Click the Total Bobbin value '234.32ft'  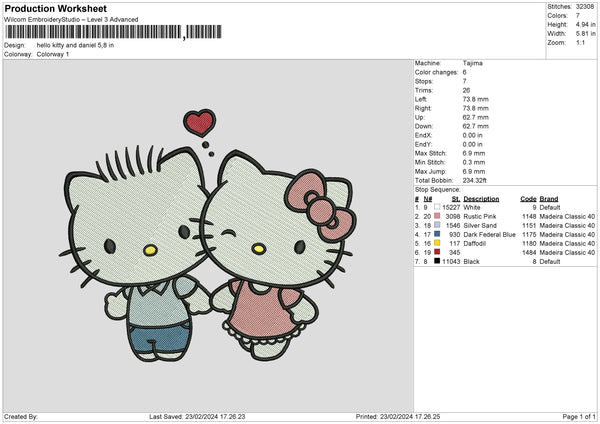[x=474, y=180]
